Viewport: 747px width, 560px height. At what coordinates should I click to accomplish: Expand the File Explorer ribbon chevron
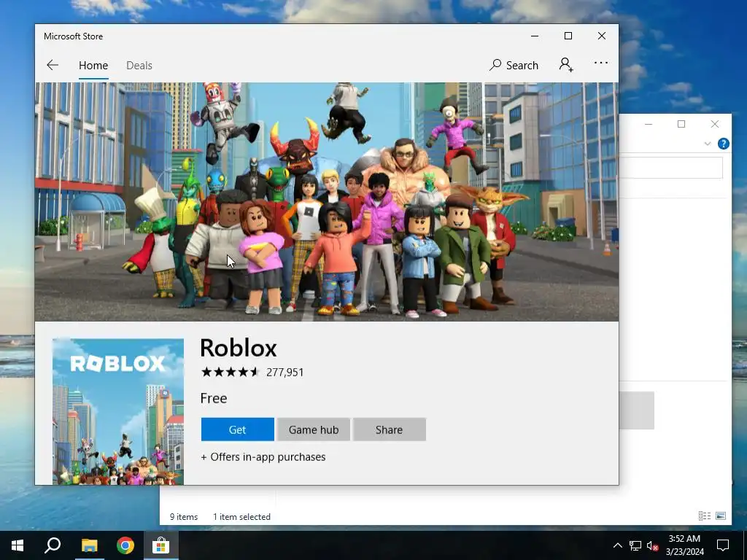pyautogui.click(x=708, y=144)
